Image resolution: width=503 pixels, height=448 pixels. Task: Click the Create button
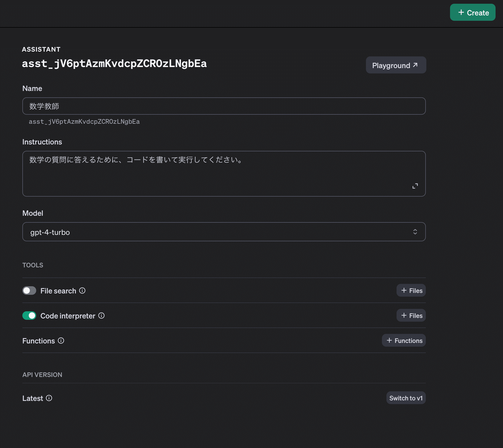tap(472, 13)
